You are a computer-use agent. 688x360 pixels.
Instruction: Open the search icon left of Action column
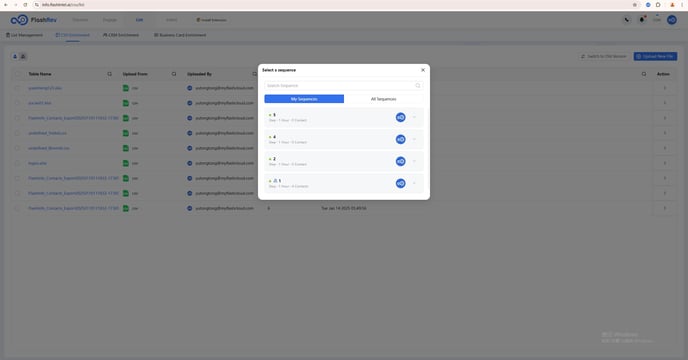tap(644, 74)
